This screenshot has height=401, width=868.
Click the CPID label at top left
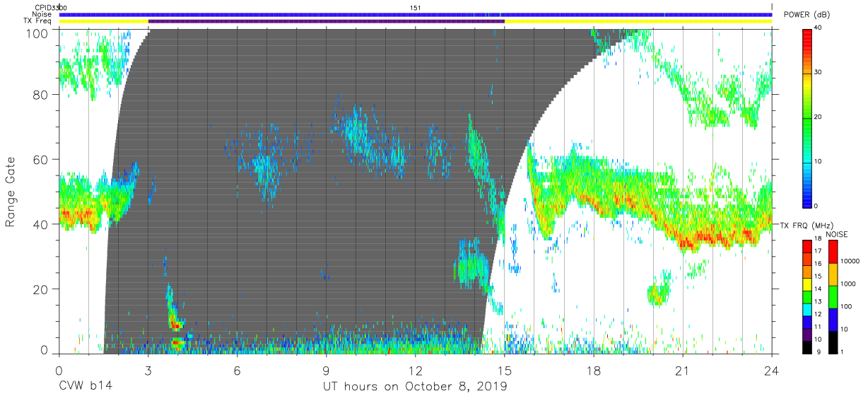(45, 8)
